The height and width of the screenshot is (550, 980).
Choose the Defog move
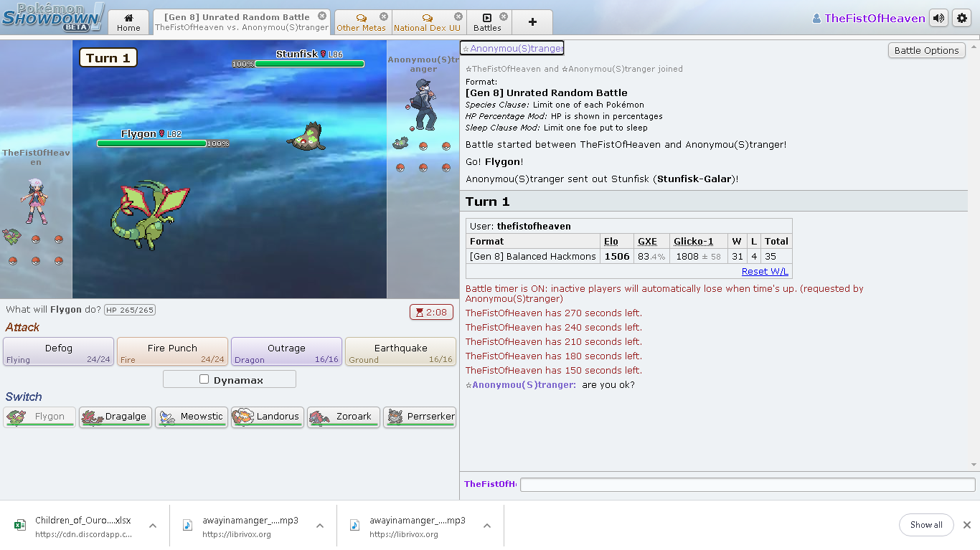58,351
